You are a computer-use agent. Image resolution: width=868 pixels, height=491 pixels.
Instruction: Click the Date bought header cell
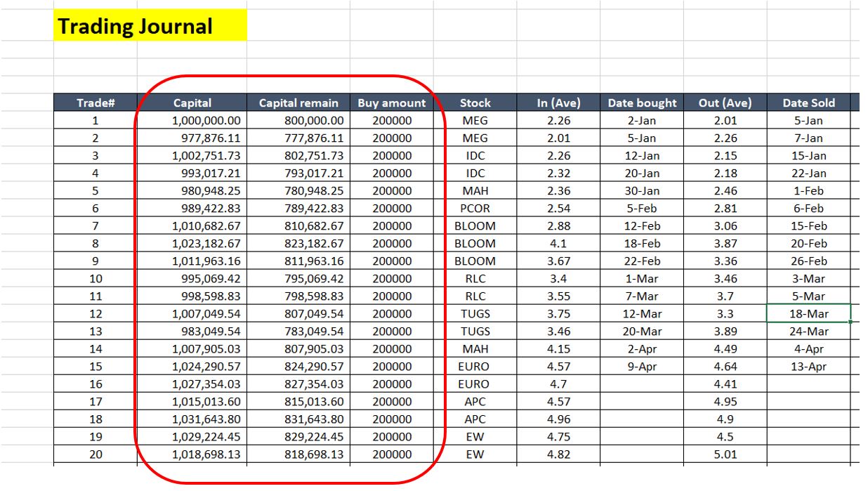tap(640, 103)
